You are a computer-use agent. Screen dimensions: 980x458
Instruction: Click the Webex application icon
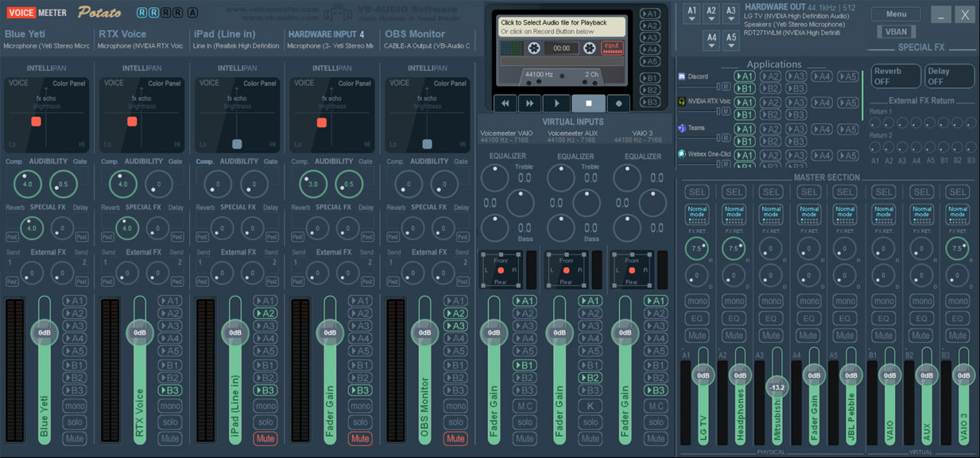[682, 153]
